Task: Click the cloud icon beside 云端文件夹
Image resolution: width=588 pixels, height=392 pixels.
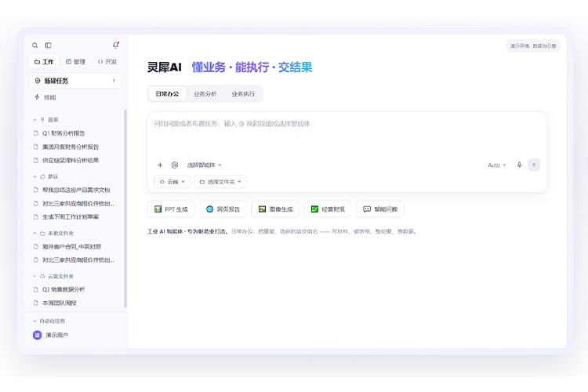Action: pos(43,276)
